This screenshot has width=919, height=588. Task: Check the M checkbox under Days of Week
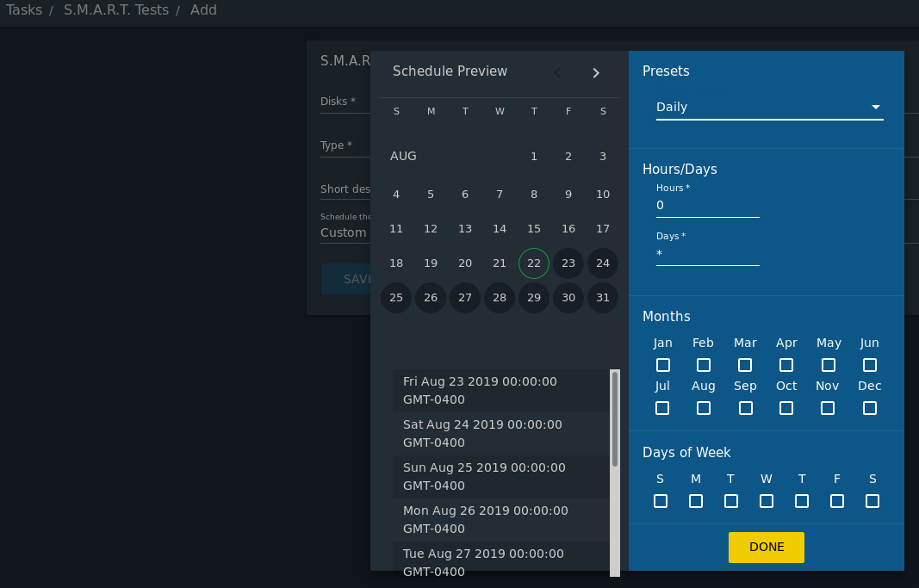[696, 501]
